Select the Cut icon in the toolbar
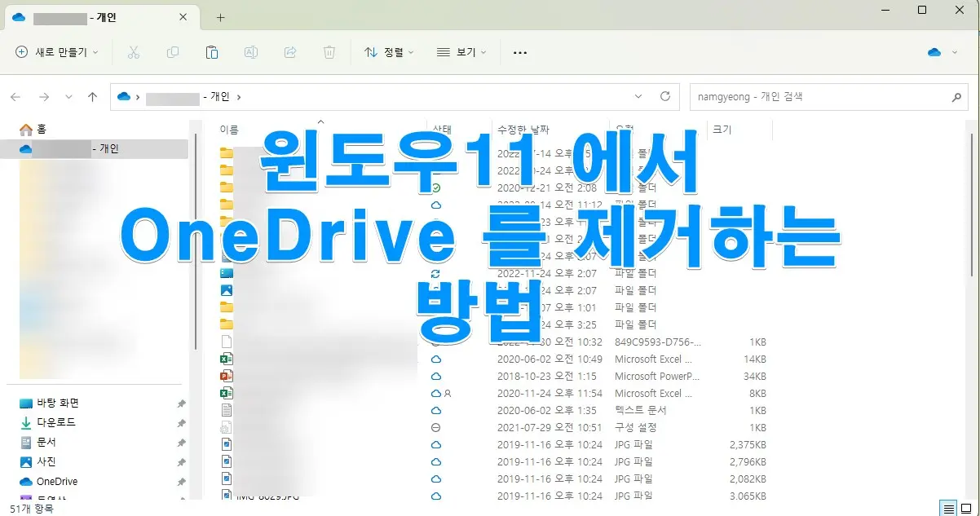The image size is (980, 516). click(x=133, y=52)
